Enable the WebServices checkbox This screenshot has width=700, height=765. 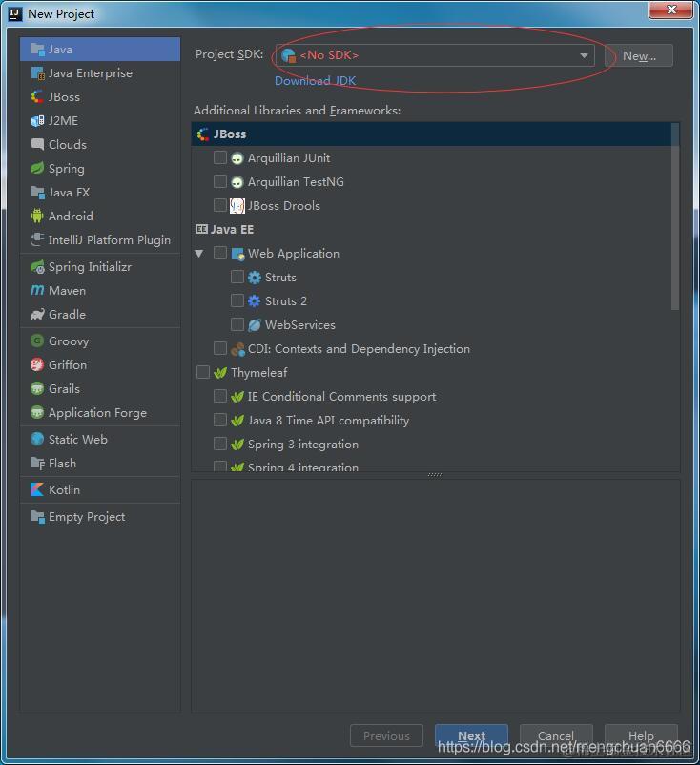237,324
